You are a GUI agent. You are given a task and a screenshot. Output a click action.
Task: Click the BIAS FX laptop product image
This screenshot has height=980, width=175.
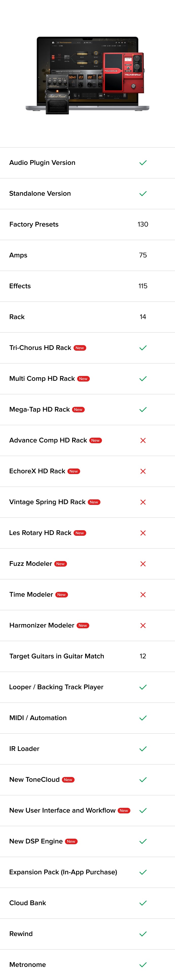[87, 75]
